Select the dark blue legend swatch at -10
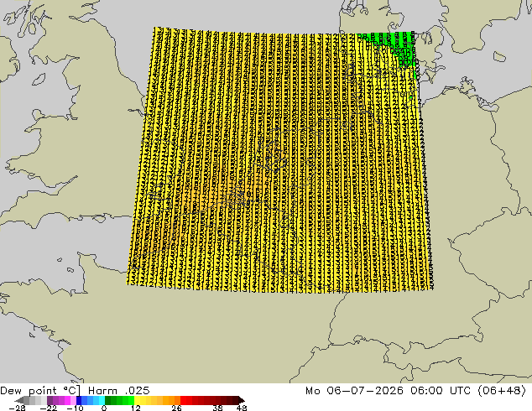This screenshot has width=532, height=411. click(79, 400)
